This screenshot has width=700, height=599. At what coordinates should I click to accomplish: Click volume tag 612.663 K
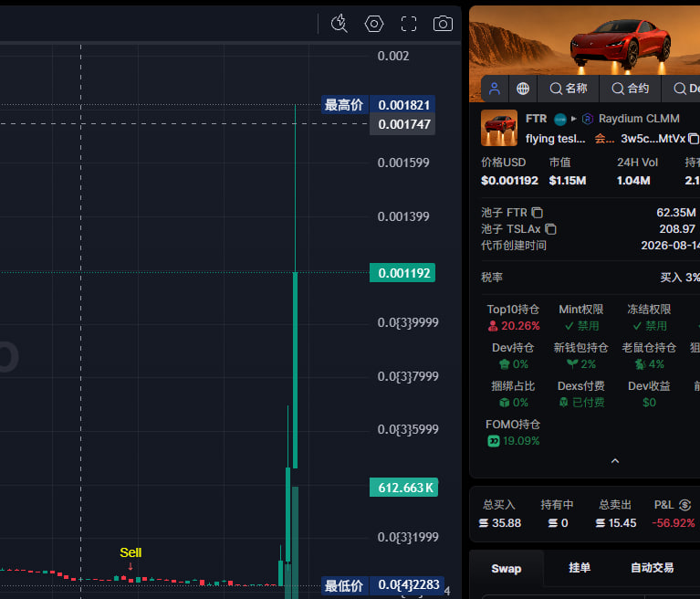pyautogui.click(x=404, y=488)
